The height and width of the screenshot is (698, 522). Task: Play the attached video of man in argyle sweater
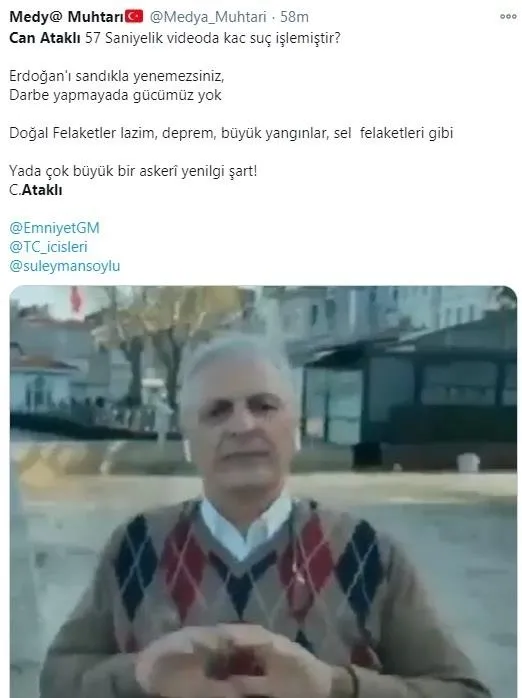coord(263,491)
